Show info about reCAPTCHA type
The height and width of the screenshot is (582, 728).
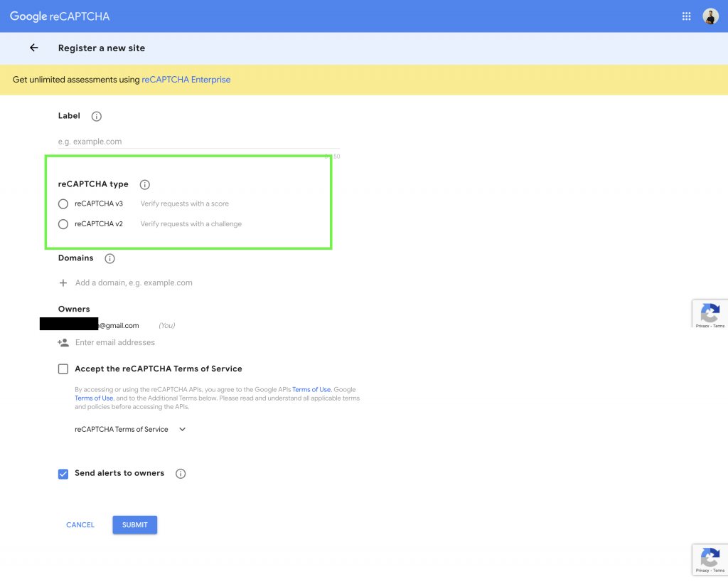pos(145,184)
